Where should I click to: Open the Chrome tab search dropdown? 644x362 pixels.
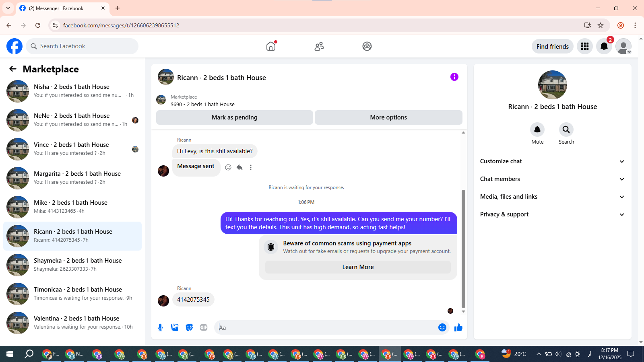(x=8, y=8)
